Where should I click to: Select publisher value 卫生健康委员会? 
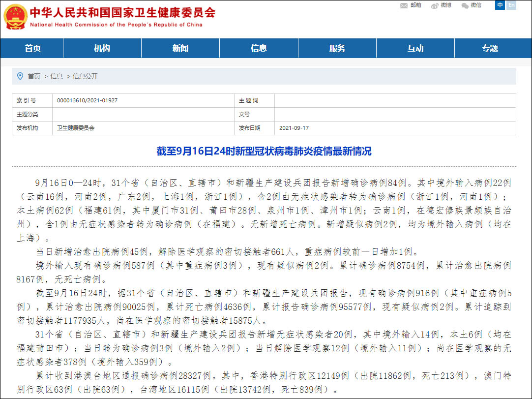point(76,128)
